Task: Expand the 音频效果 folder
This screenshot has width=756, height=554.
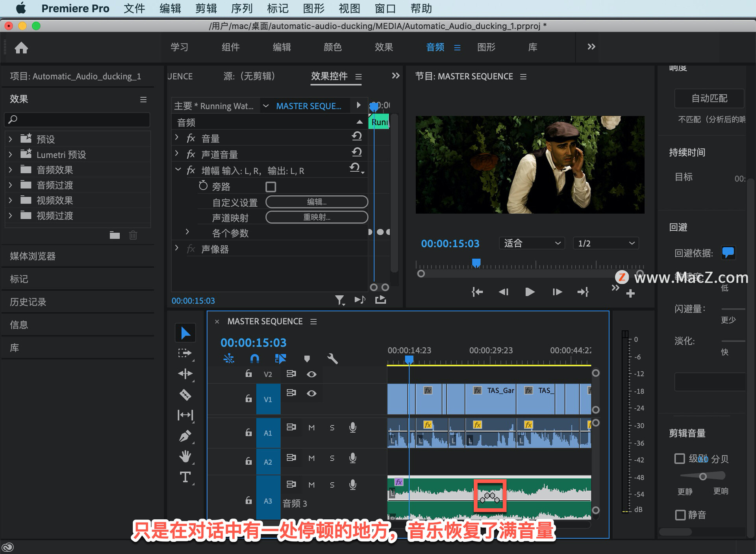Action: tap(10, 170)
